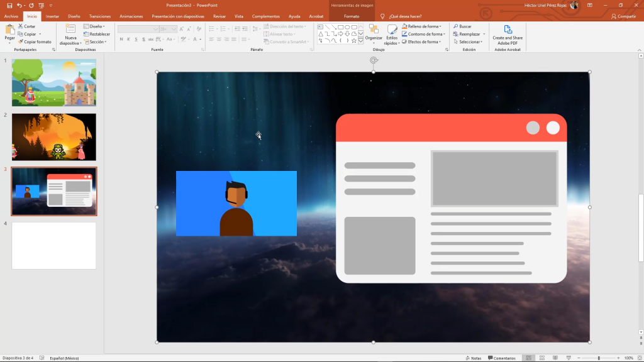Open the Organizar arrange tool

click(x=374, y=31)
